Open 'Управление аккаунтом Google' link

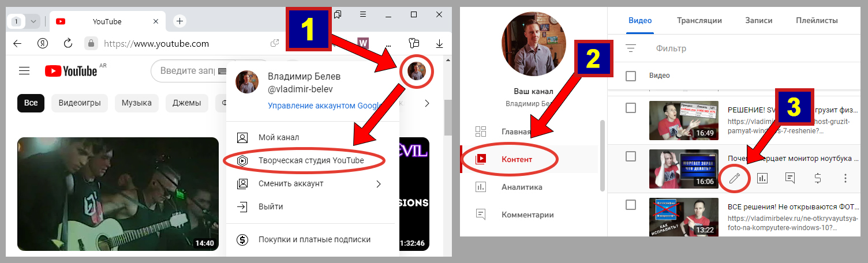pyautogui.click(x=325, y=106)
